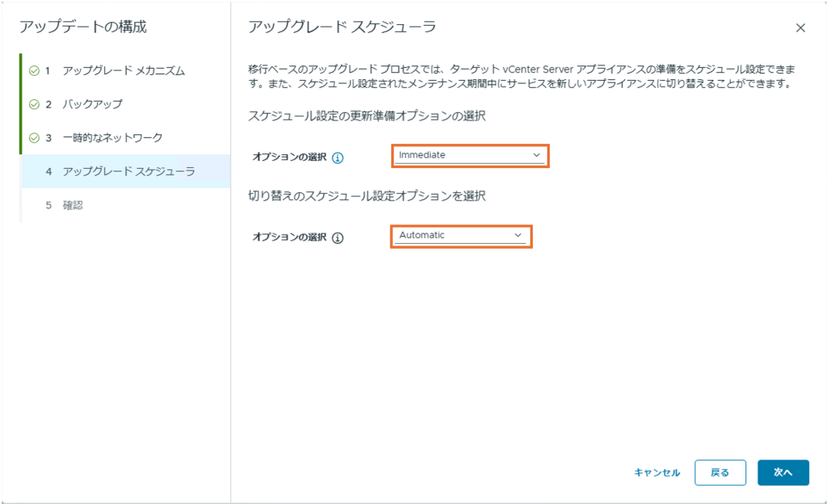
Task: Click chevron arrow on Automatic dropdown
Action: click(519, 236)
